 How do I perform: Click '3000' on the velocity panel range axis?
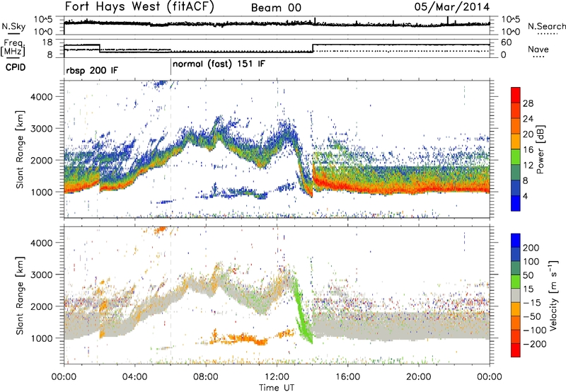(x=42, y=275)
